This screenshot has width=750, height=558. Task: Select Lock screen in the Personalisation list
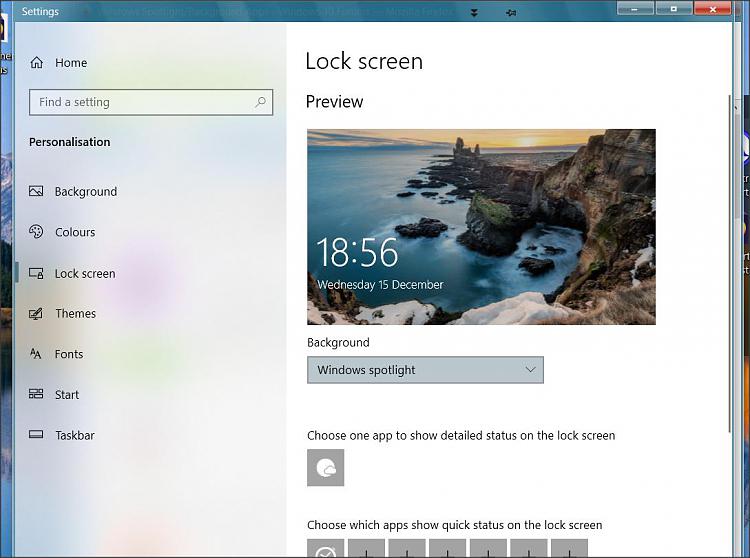click(x=84, y=274)
